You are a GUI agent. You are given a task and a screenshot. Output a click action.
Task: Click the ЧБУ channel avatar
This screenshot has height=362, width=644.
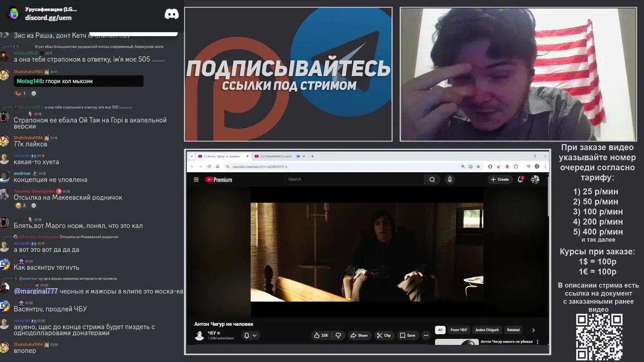[x=199, y=335]
